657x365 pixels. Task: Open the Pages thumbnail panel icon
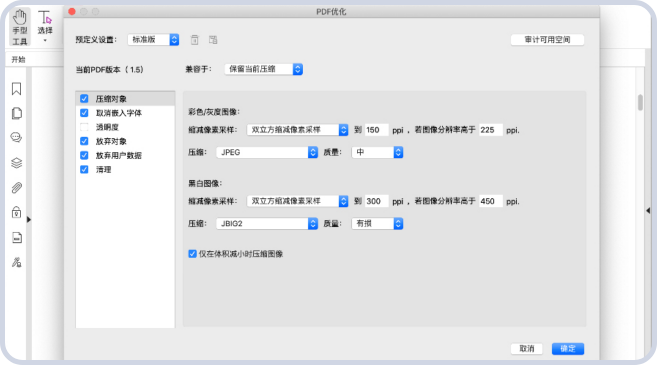pyautogui.click(x=17, y=114)
